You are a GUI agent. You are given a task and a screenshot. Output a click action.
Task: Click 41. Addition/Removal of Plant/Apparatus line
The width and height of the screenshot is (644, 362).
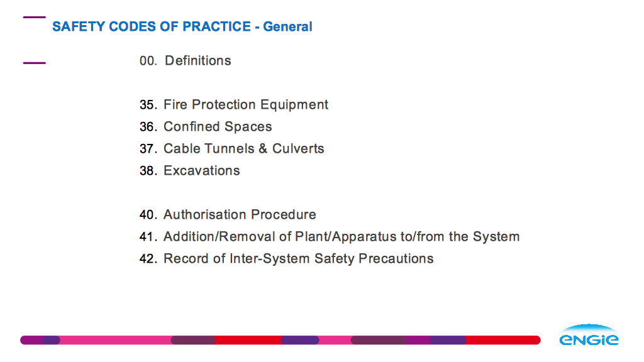330,236
